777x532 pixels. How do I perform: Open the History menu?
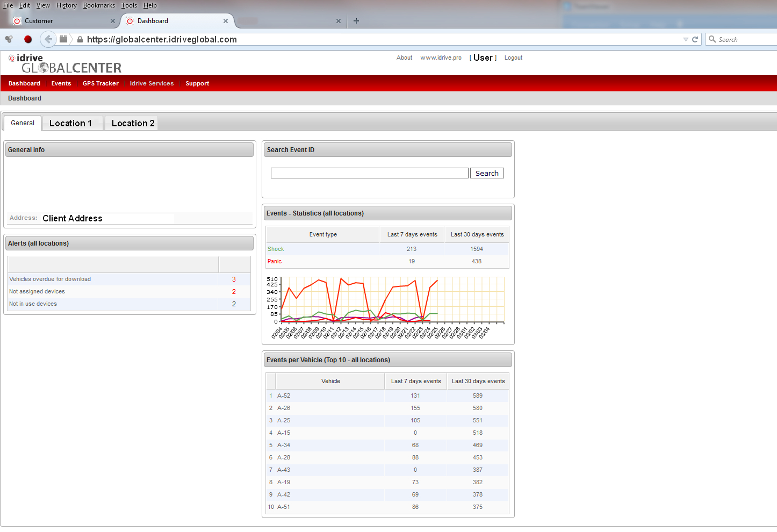(66, 5)
